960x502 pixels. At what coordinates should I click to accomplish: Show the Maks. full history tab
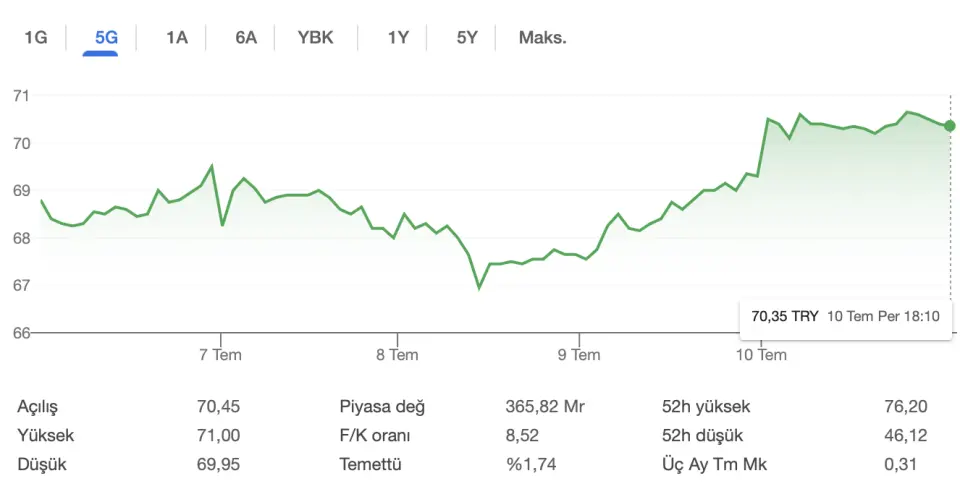click(x=542, y=38)
